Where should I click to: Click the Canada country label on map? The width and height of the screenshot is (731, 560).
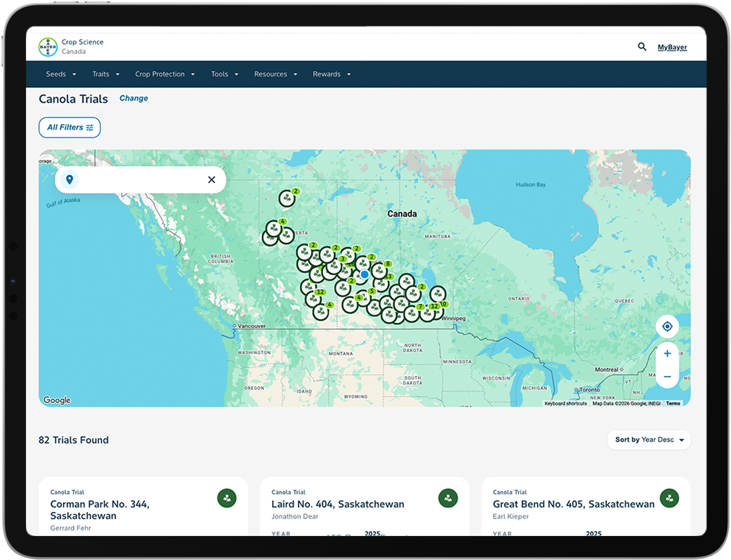click(402, 214)
